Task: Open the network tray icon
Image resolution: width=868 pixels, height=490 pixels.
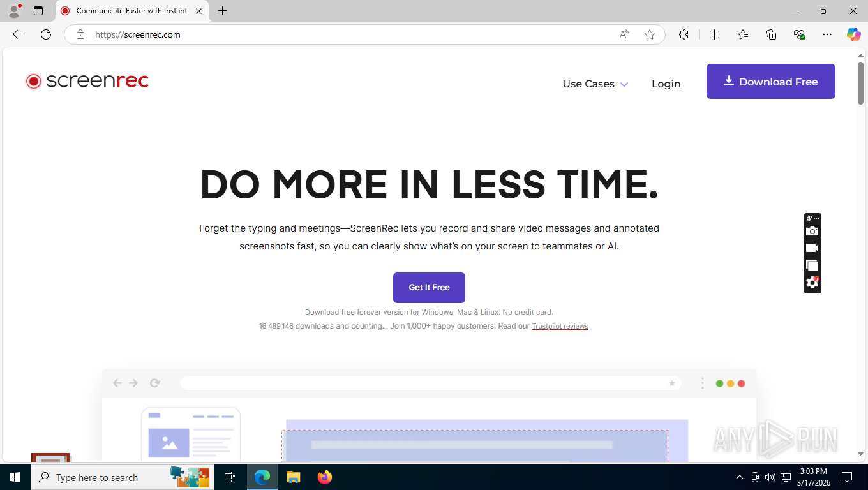Action: tap(786, 477)
